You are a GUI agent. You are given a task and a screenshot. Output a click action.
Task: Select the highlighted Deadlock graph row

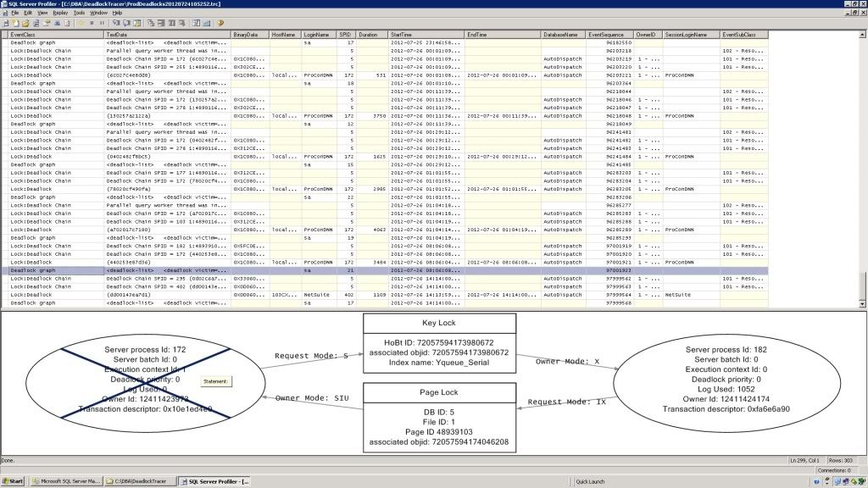tap(384, 270)
